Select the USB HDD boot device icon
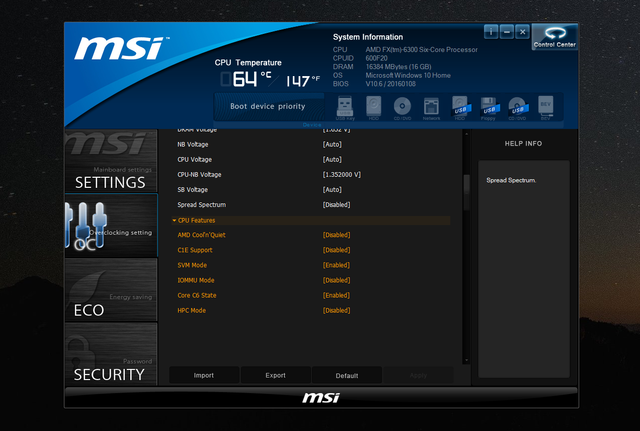The width and height of the screenshot is (640, 431). tap(460, 108)
